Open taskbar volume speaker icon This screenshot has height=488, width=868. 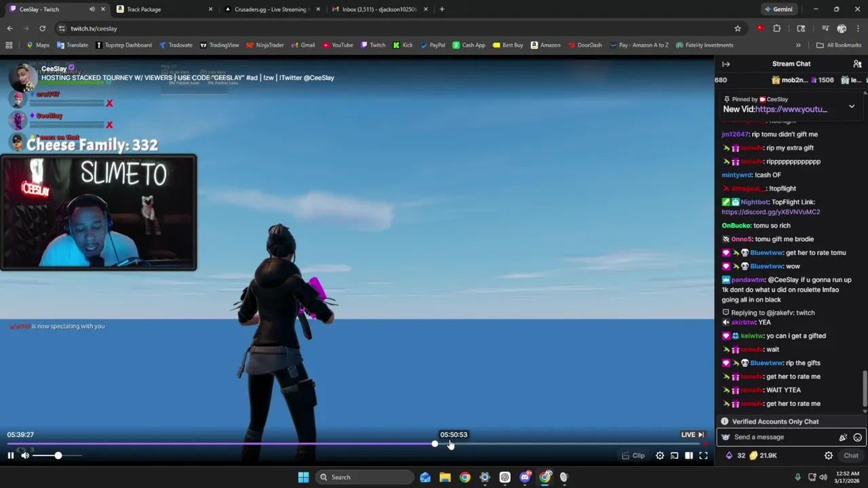tap(823, 477)
